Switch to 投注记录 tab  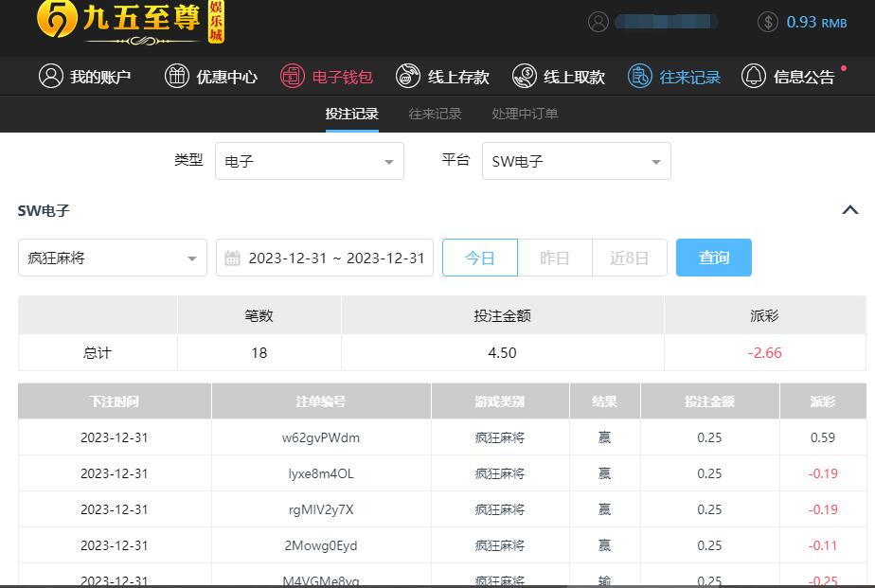(x=352, y=114)
